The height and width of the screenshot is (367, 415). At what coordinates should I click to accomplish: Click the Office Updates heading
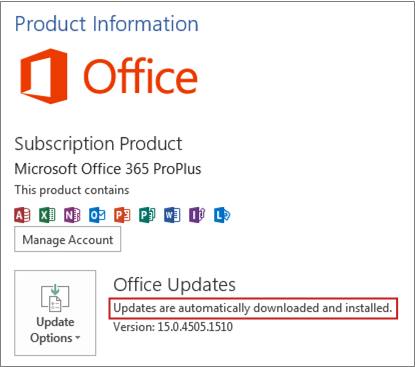click(x=174, y=285)
